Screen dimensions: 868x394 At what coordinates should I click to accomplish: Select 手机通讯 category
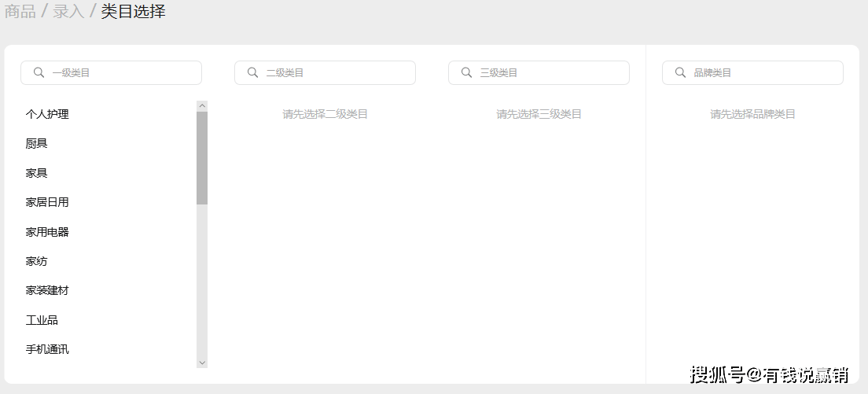coord(47,349)
